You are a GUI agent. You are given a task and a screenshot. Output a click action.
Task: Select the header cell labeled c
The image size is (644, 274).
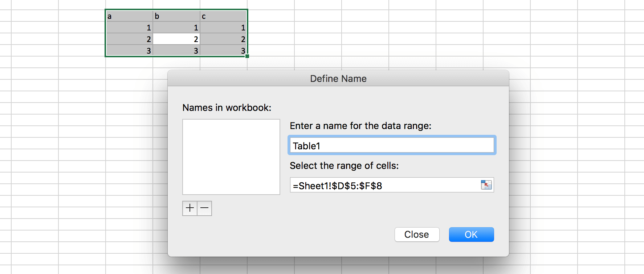(x=224, y=16)
